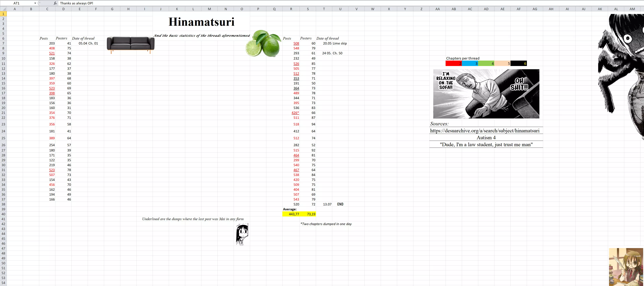644x286 pixels.
Task: Open the desuarchive.org hinamatsuri source link
Action: [485, 131]
